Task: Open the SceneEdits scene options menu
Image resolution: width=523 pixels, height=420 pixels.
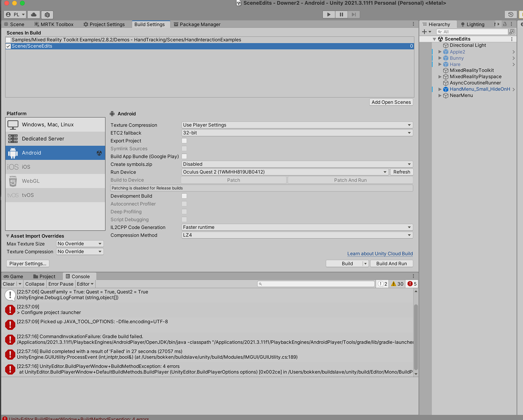Action: point(512,39)
